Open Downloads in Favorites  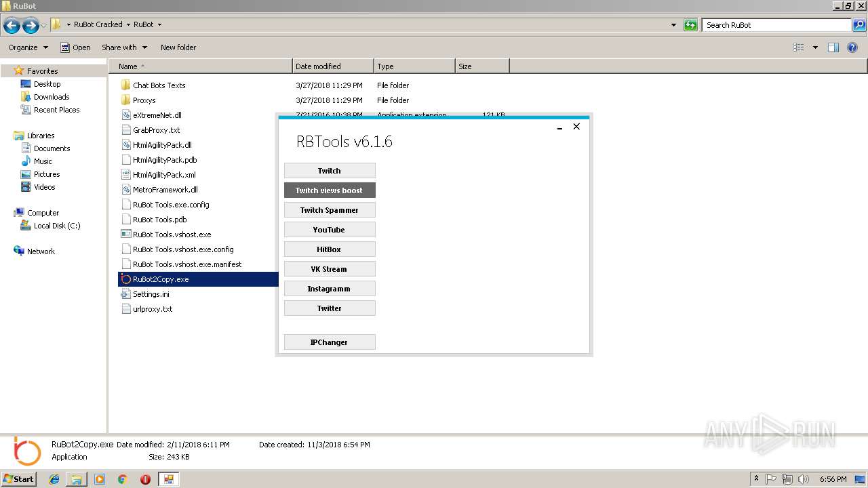52,97
